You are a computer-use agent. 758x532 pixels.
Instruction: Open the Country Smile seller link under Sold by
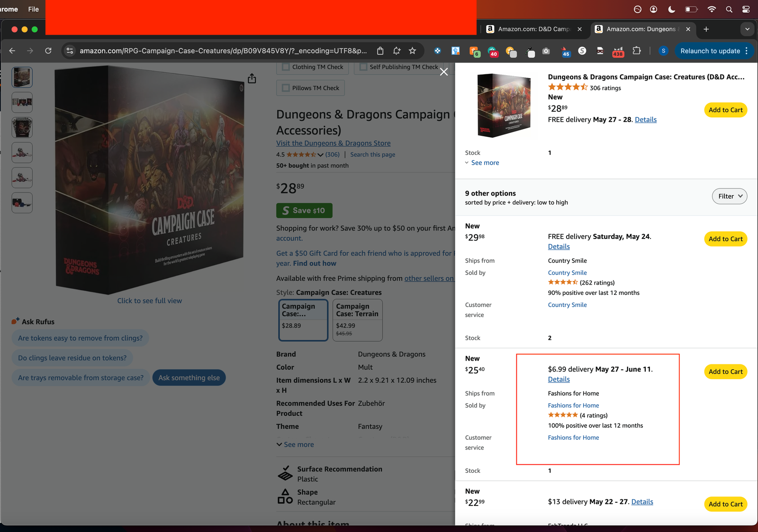pos(567,273)
